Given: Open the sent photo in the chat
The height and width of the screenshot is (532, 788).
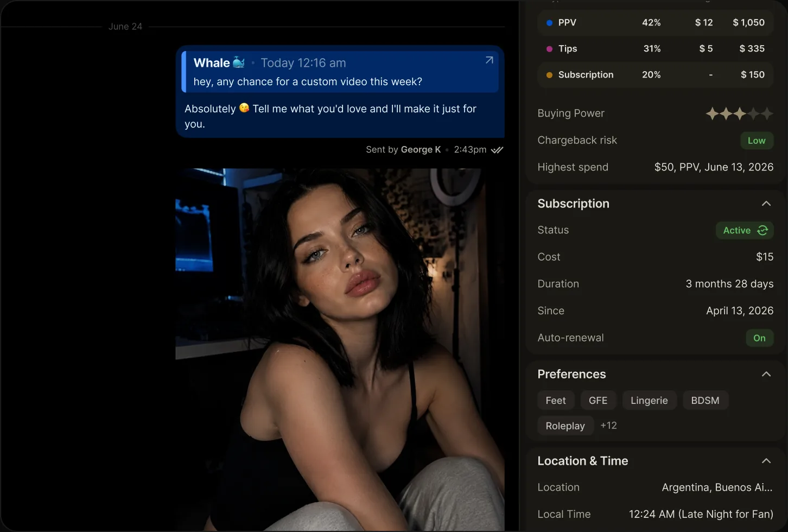Looking at the screenshot, I should point(340,349).
